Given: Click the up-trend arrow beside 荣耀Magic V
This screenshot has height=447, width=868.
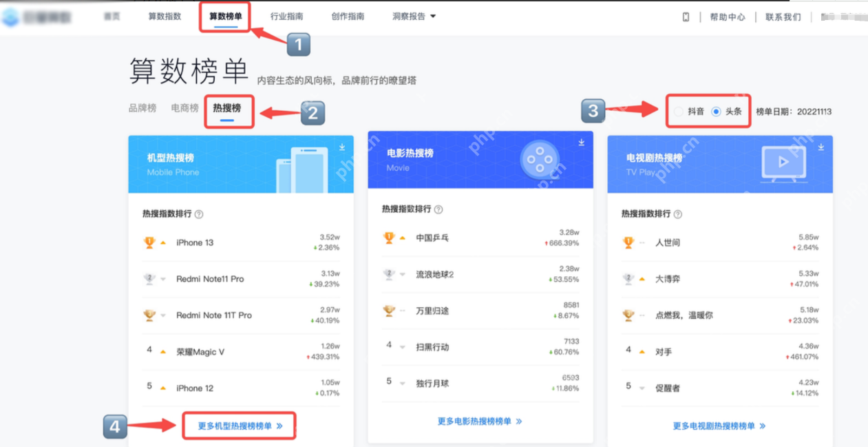Looking at the screenshot, I should (163, 352).
